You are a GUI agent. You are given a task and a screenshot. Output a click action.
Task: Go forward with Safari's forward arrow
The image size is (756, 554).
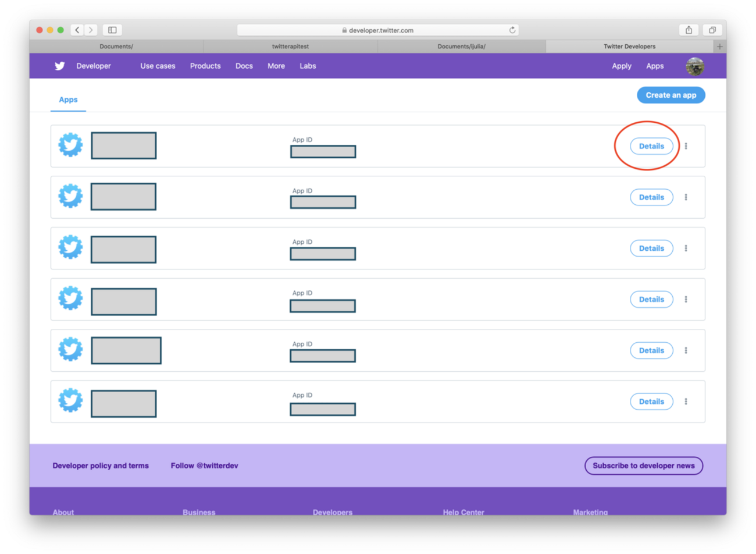91,30
